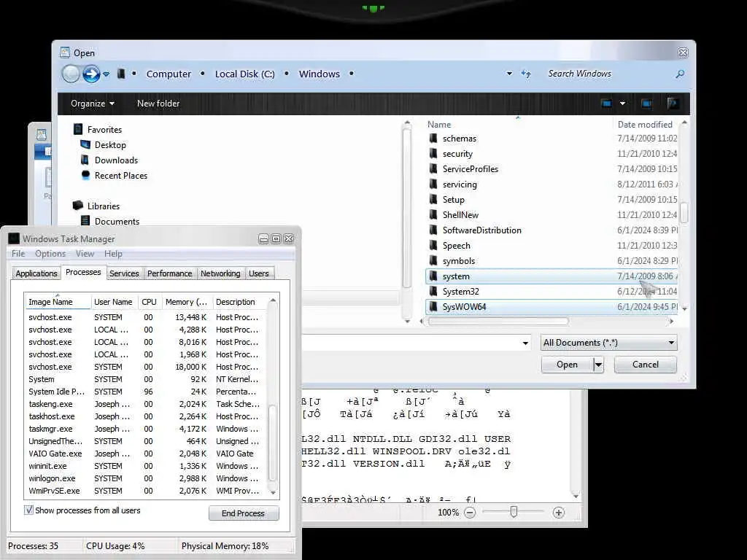Switch to the Services tab
747x560 pixels.
(x=124, y=273)
